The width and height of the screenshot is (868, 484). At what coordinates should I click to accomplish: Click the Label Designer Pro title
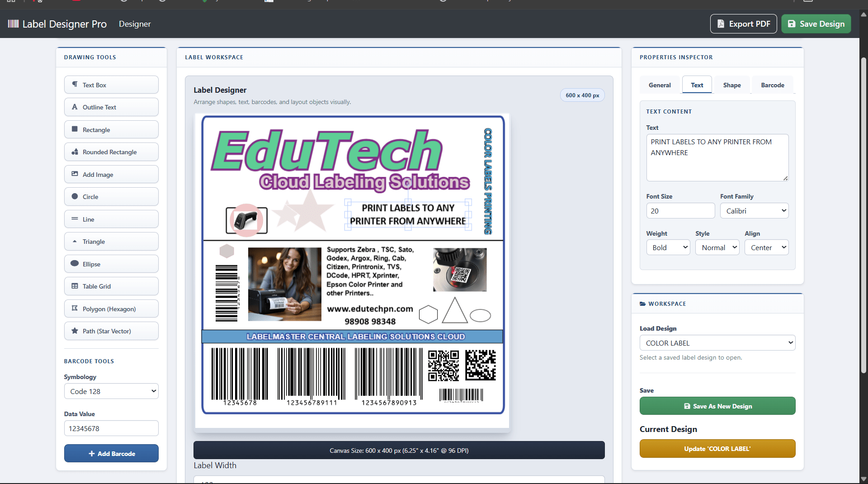click(65, 24)
